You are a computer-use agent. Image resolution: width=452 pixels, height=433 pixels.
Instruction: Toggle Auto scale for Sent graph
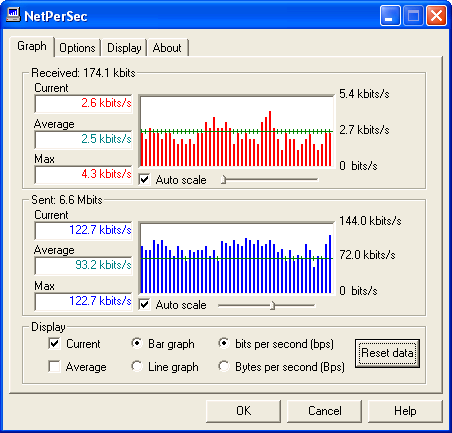pos(144,305)
